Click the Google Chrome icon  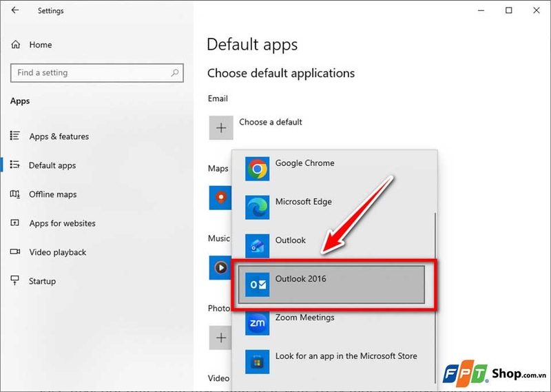(257, 169)
